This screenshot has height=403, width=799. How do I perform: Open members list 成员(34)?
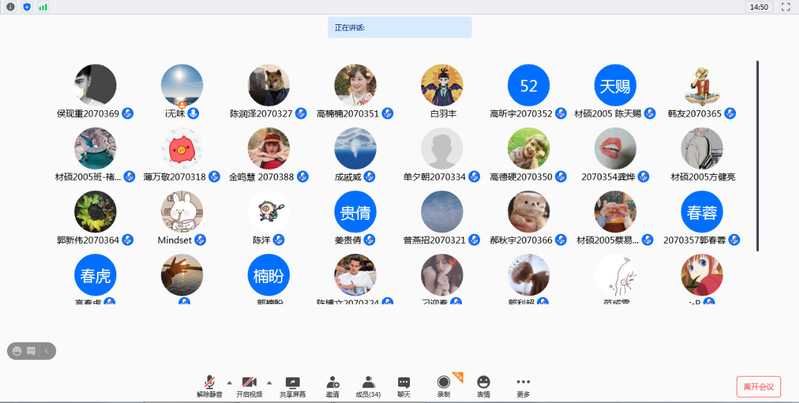pos(368,384)
